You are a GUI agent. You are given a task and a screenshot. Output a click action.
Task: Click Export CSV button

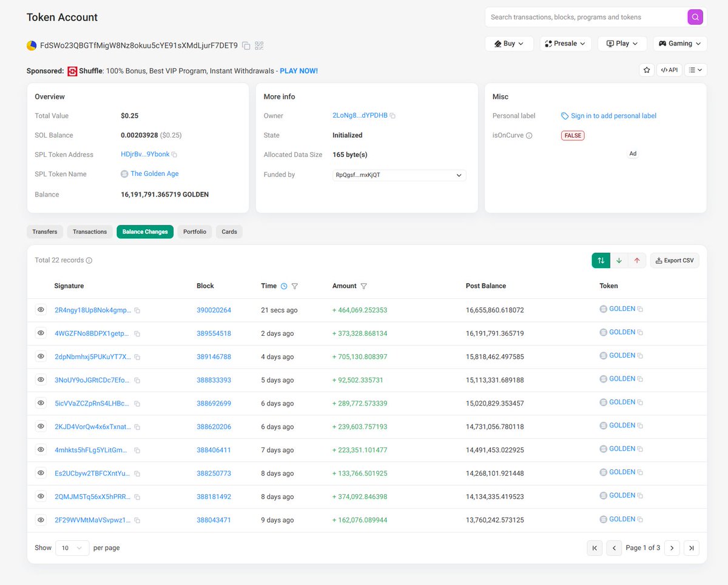pos(675,261)
